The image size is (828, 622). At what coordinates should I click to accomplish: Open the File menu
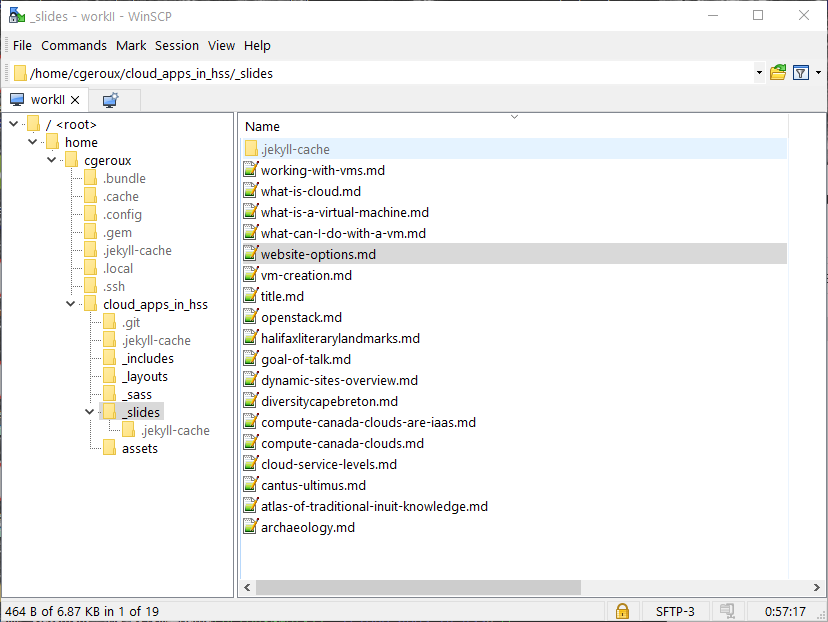pos(22,45)
